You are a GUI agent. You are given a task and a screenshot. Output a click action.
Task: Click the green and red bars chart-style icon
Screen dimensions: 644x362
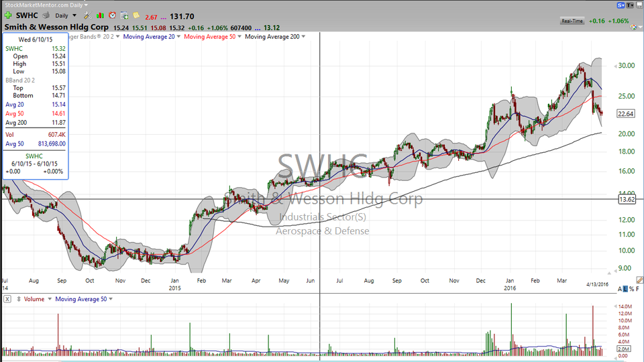(x=100, y=15)
